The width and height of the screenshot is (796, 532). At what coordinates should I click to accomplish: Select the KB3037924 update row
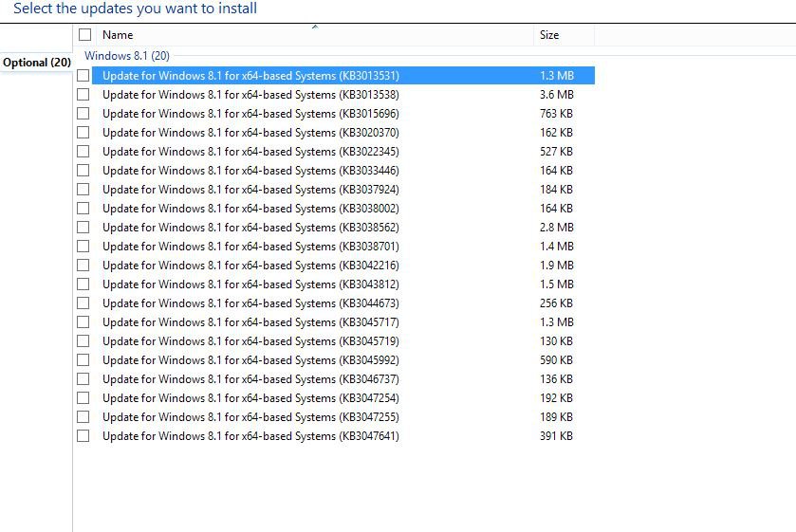point(250,189)
